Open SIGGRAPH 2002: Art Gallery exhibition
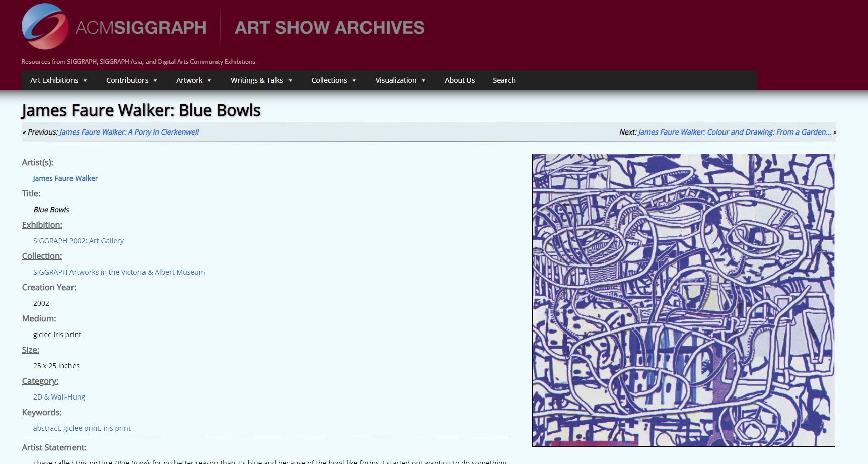 tap(79, 241)
